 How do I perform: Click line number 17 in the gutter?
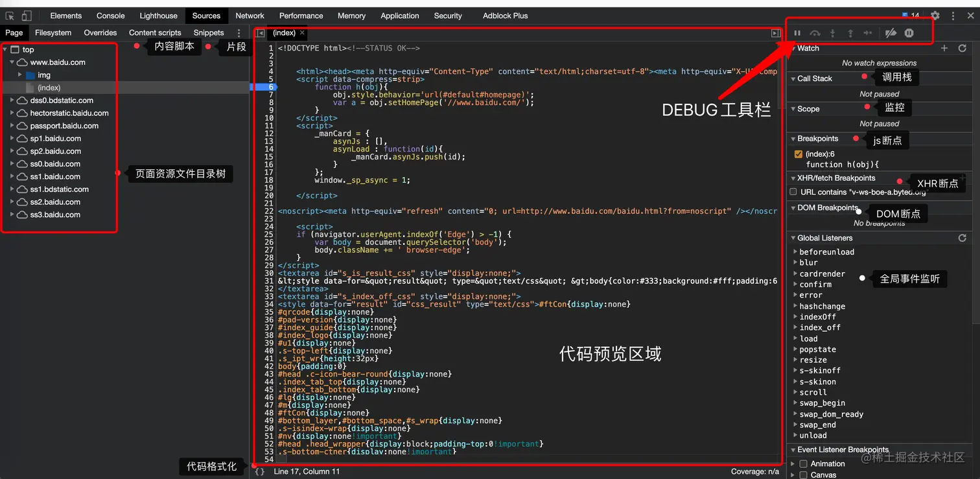pyautogui.click(x=270, y=172)
